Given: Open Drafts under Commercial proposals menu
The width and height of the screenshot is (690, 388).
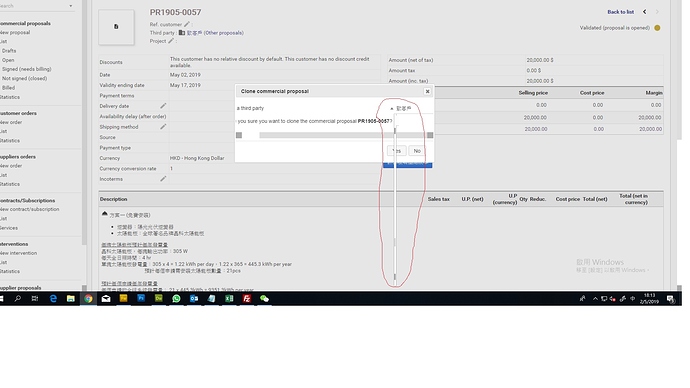Looking at the screenshot, I should pyautogui.click(x=9, y=51).
